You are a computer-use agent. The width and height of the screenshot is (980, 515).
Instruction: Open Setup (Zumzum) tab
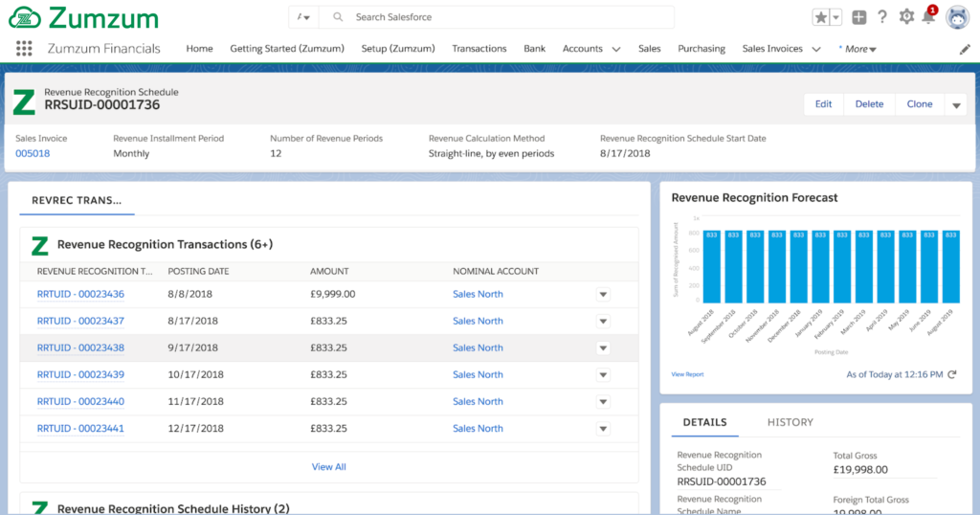[398, 49]
